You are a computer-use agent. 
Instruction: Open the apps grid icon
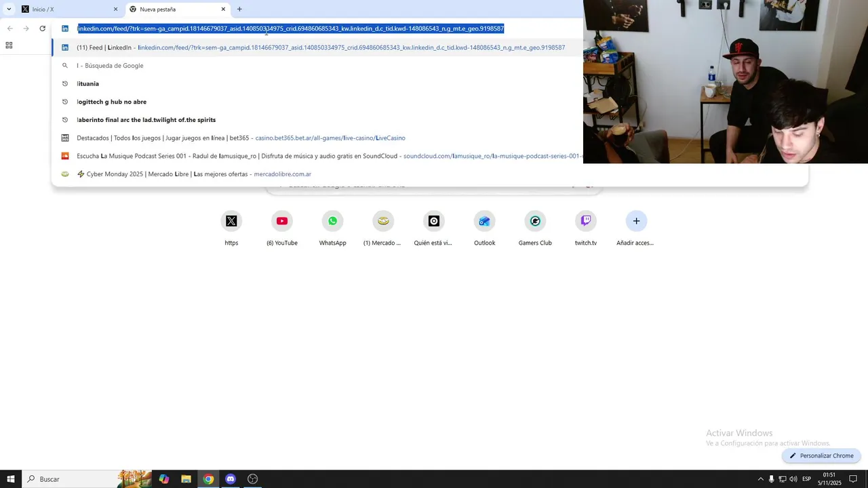(x=9, y=45)
